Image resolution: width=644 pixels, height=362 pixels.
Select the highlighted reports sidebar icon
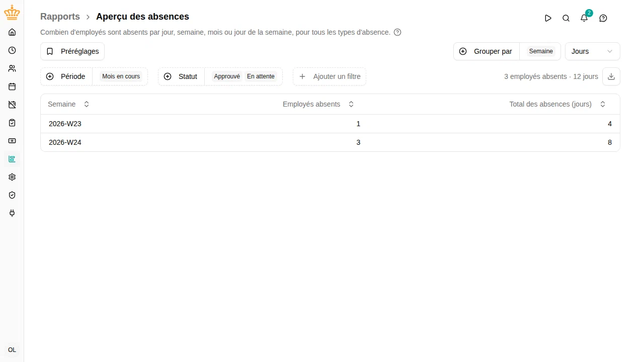(12, 159)
